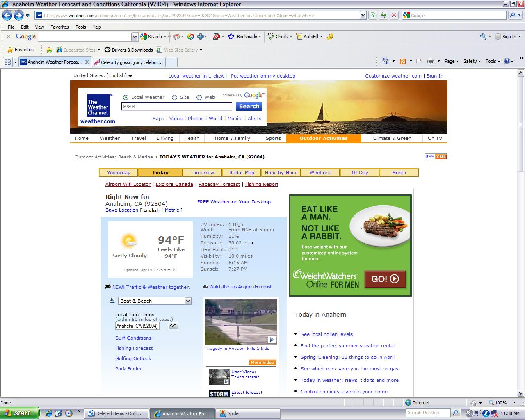Expand the Web Slice Gallery dropdown
This screenshot has width=525, height=420.
pos(201,50)
